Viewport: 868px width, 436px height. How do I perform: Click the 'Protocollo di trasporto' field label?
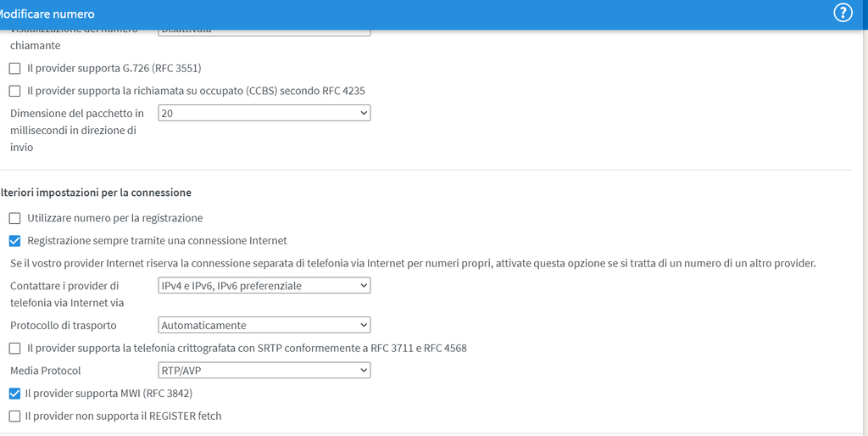pos(64,325)
